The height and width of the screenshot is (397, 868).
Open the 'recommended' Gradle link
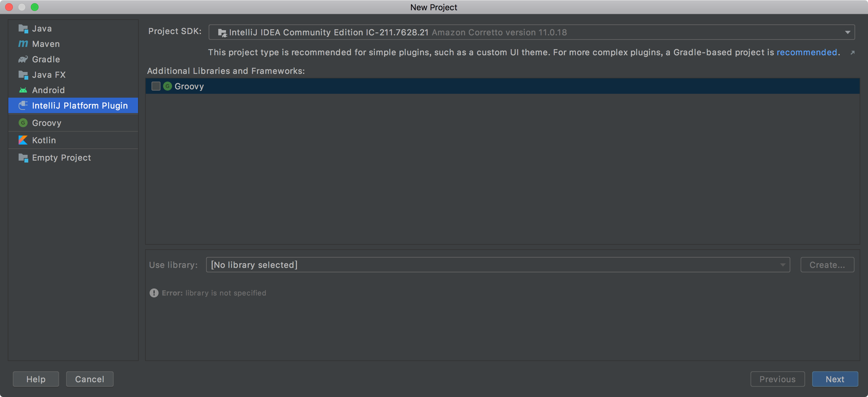pyautogui.click(x=807, y=52)
